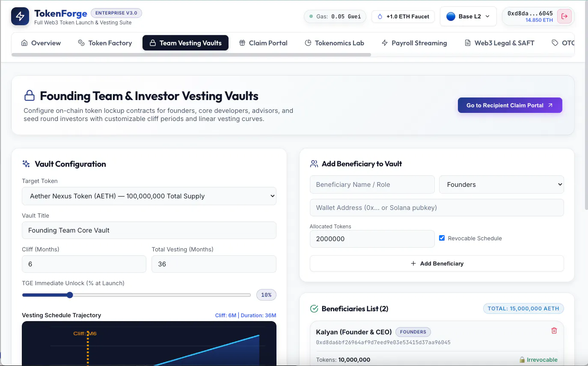This screenshot has width=588, height=366.
Task: Open the Overview tab
Action: [41, 43]
